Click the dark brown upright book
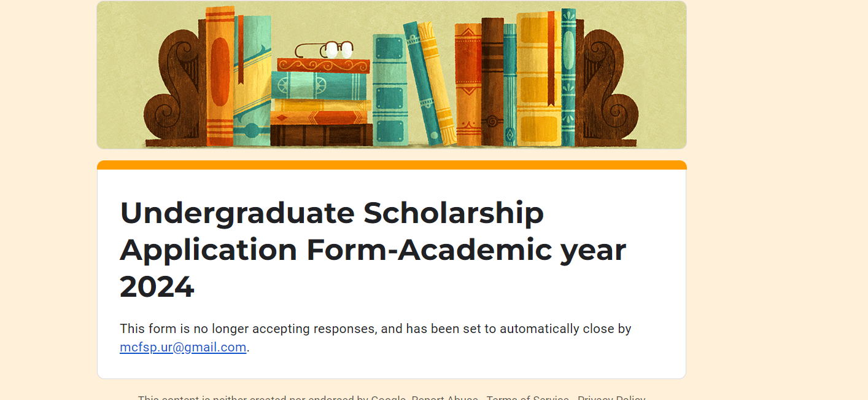The width and height of the screenshot is (868, 400). click(492, 82)
